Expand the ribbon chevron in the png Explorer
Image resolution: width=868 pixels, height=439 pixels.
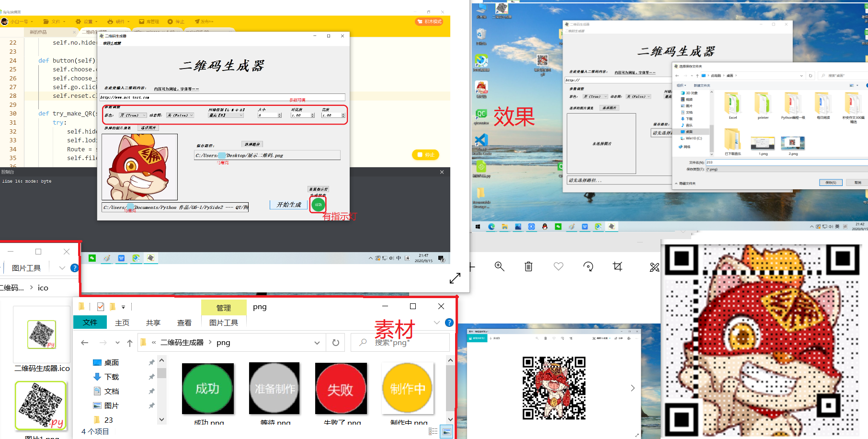437,323
